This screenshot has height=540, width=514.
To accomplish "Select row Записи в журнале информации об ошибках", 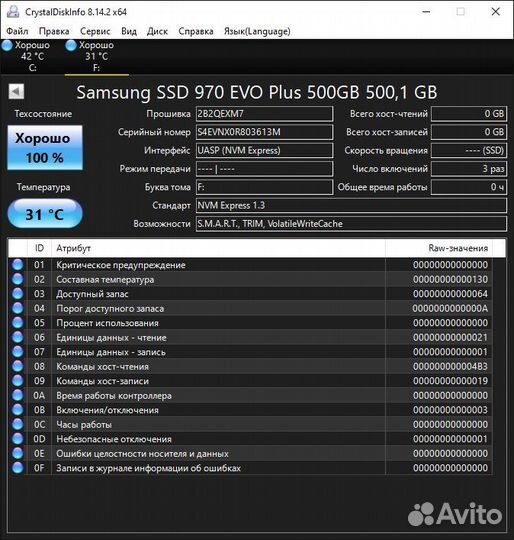I will 250,468.
